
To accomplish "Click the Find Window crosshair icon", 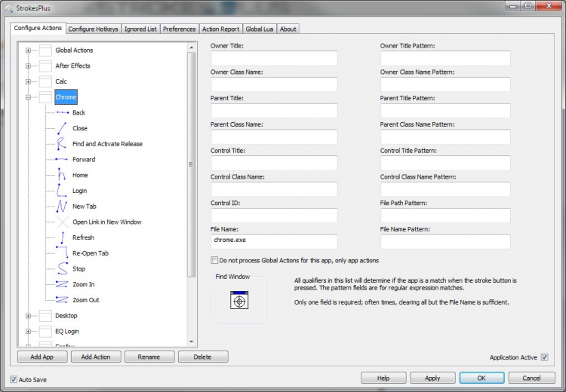I will [x=239, y=300].
